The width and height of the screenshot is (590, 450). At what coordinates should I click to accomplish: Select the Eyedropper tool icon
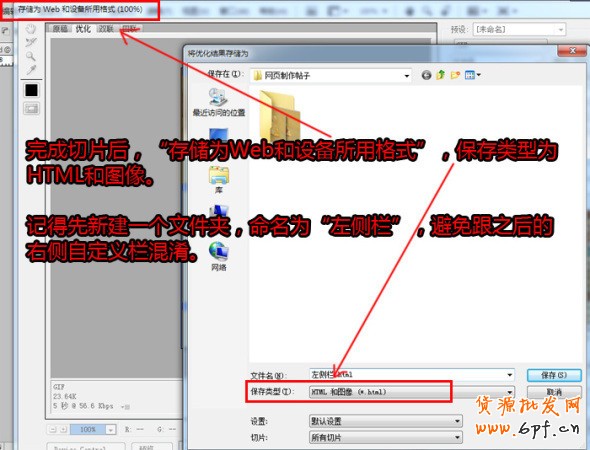point(31,70)
